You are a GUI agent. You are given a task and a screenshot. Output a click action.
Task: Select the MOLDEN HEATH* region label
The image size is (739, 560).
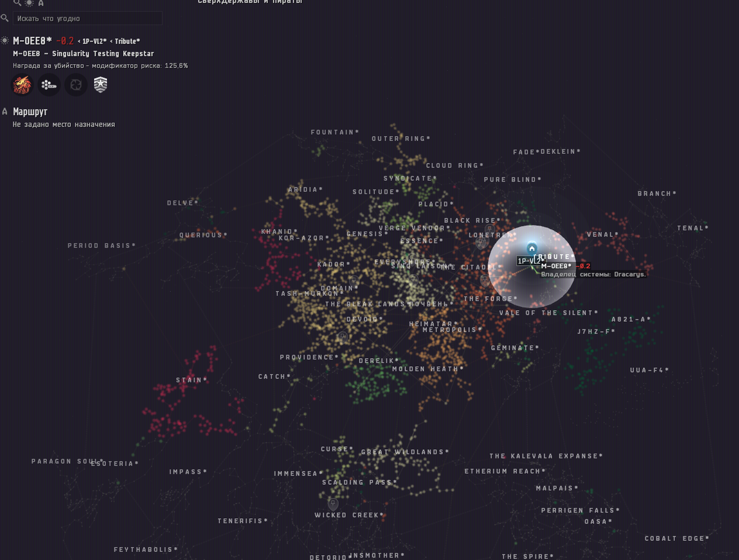(x=429, y=369)
